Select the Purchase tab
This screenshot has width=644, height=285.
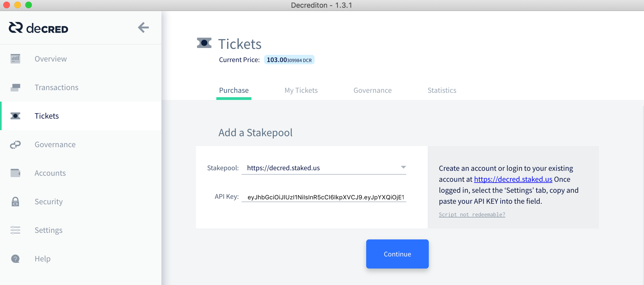click(234, 90)
